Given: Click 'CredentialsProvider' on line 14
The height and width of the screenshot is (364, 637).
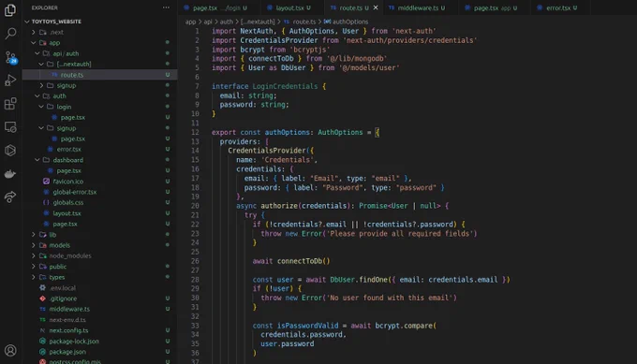Looking at the screenshot, I should pyautogui.click(x=266, y=151).
